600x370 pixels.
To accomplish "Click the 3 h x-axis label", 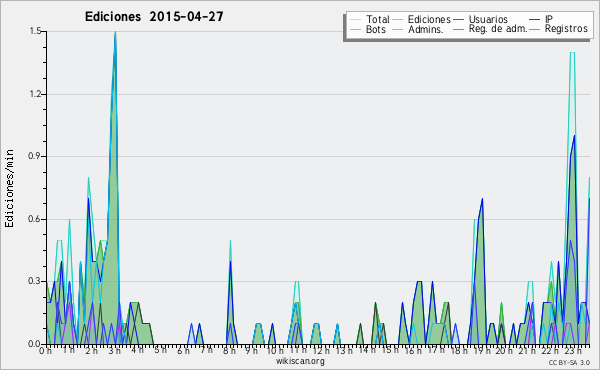I will click(x=114, y=350).
